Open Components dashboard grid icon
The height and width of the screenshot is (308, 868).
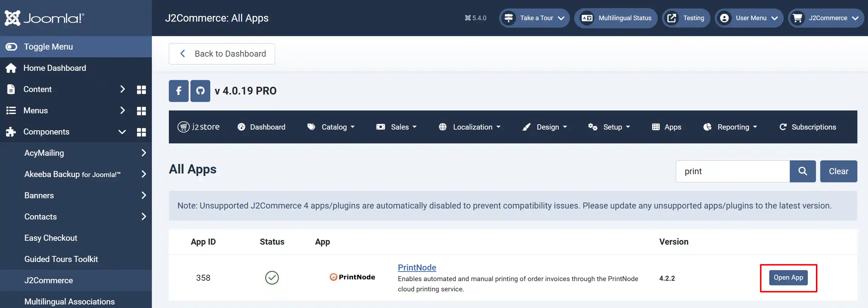141,132
